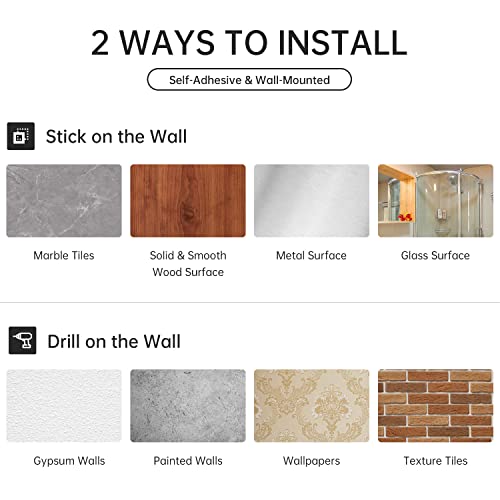Click the drill icon

[x=22, y=340]
